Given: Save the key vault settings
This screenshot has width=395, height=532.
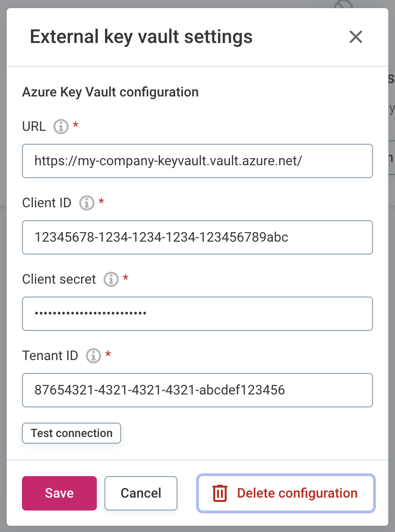Looking at the screenshot, I should 59,493.
